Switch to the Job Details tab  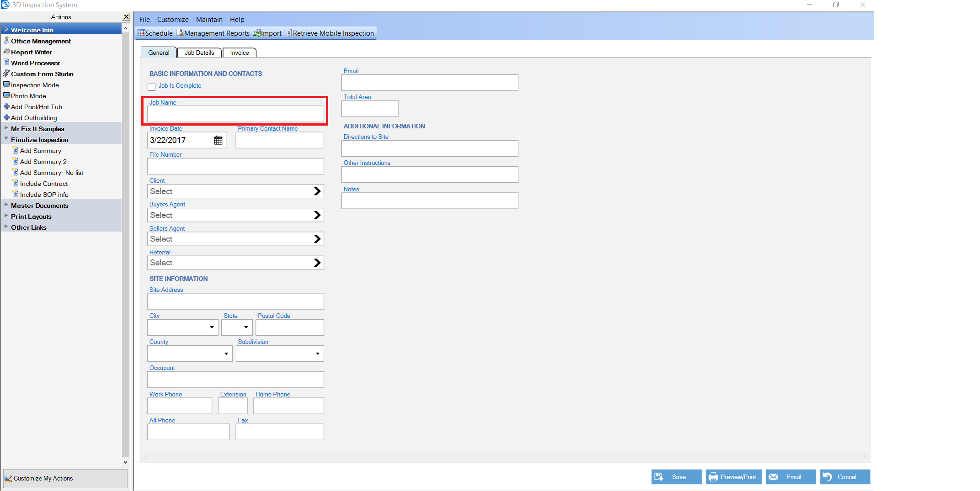[199, 53]
